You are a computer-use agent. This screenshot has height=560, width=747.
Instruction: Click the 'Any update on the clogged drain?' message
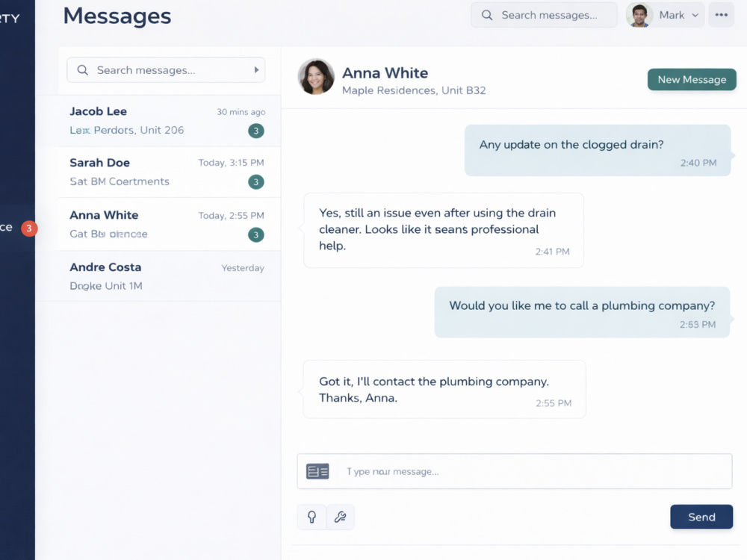[x=598, y=151]
